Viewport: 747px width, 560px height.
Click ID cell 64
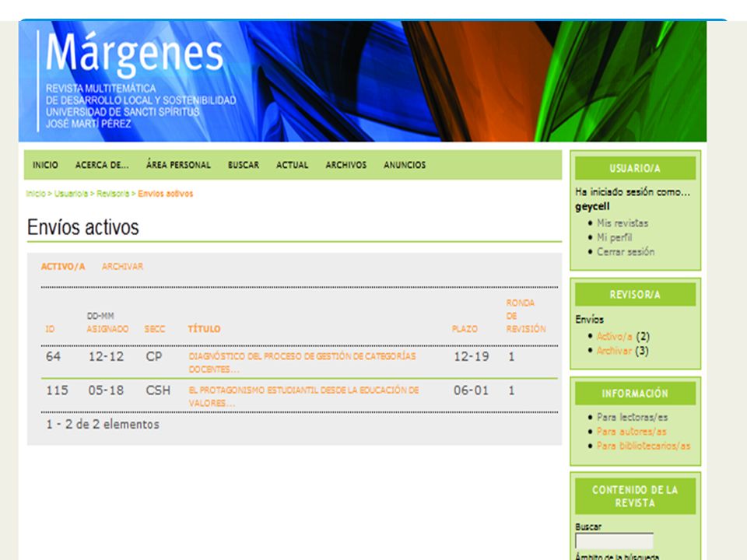(x=54, y=356)
